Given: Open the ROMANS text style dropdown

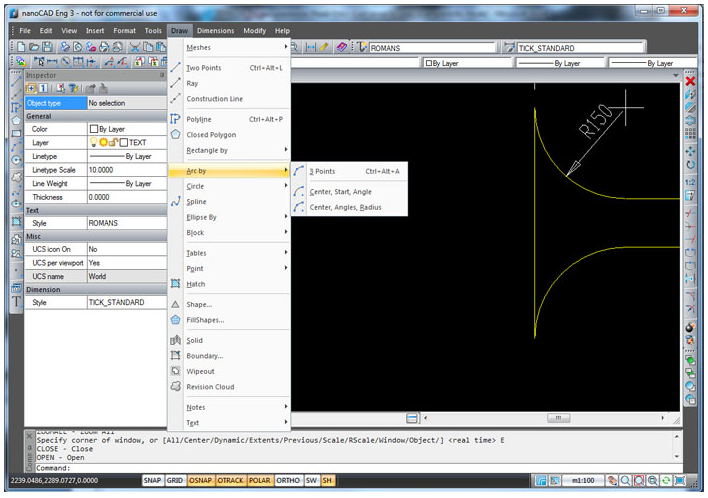Looking at the screenshot, I should (x=432, y=48).
